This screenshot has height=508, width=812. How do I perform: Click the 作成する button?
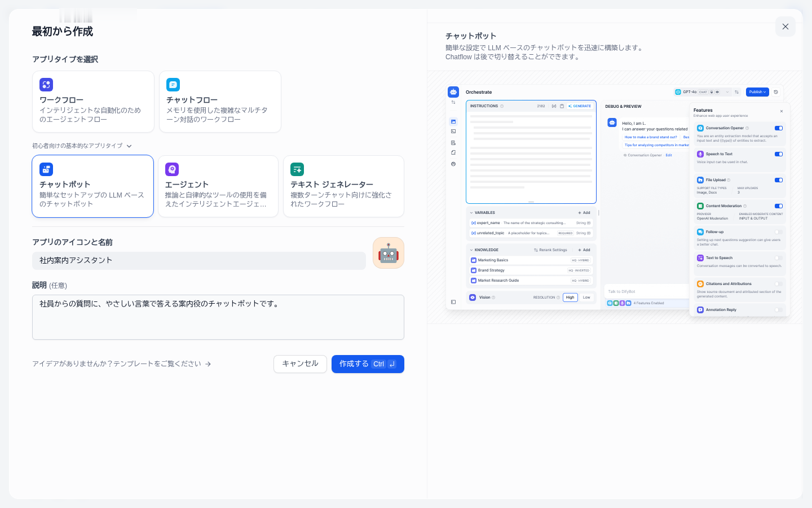pyautogui.click(x=368, y=364)
